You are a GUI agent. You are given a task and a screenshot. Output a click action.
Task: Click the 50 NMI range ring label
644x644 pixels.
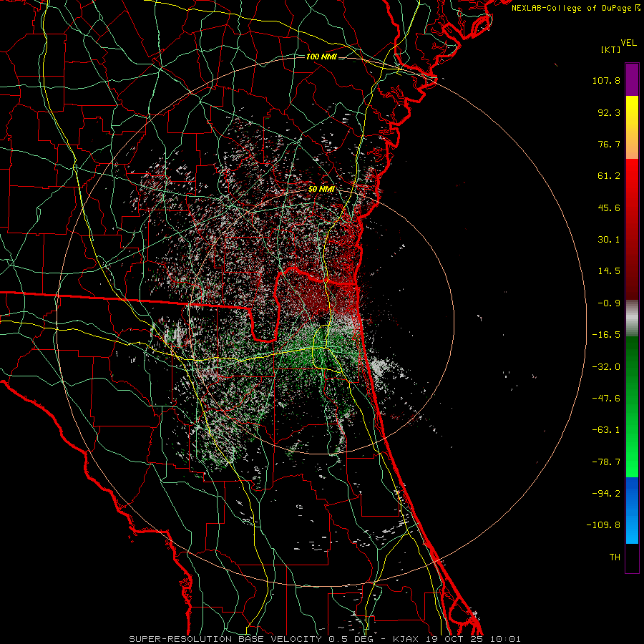(321, 189)
